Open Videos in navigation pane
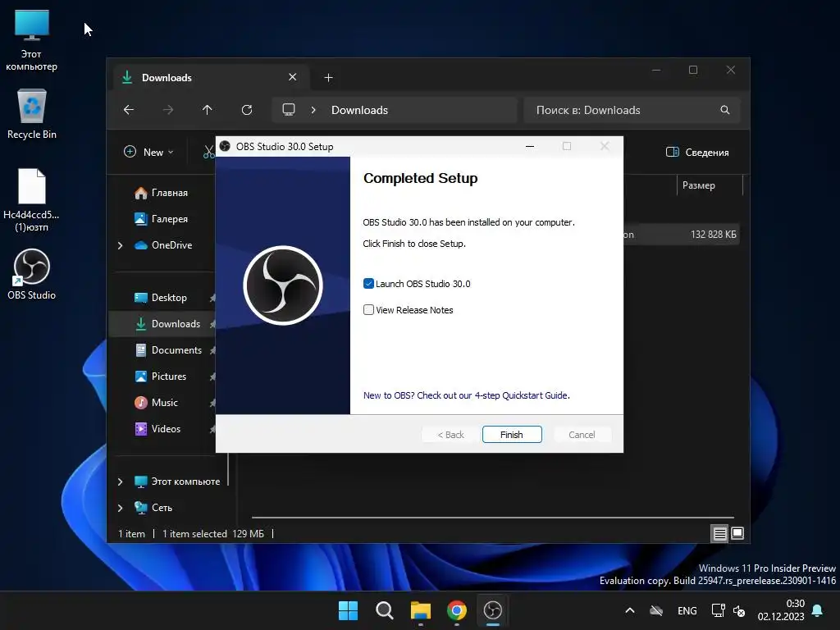 coord(158,429)
